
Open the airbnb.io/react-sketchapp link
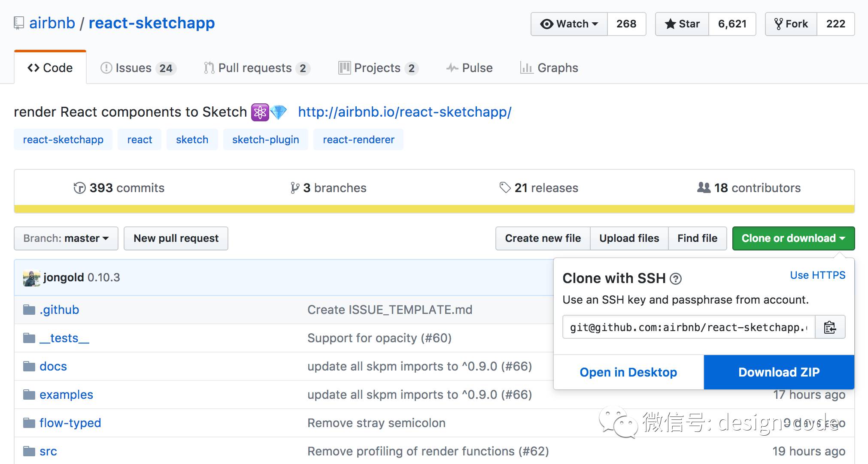(x=404, y=112)
